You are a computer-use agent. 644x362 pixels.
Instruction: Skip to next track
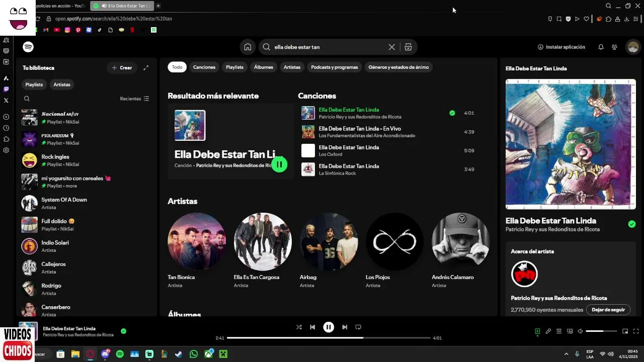(x=345, y=327)
